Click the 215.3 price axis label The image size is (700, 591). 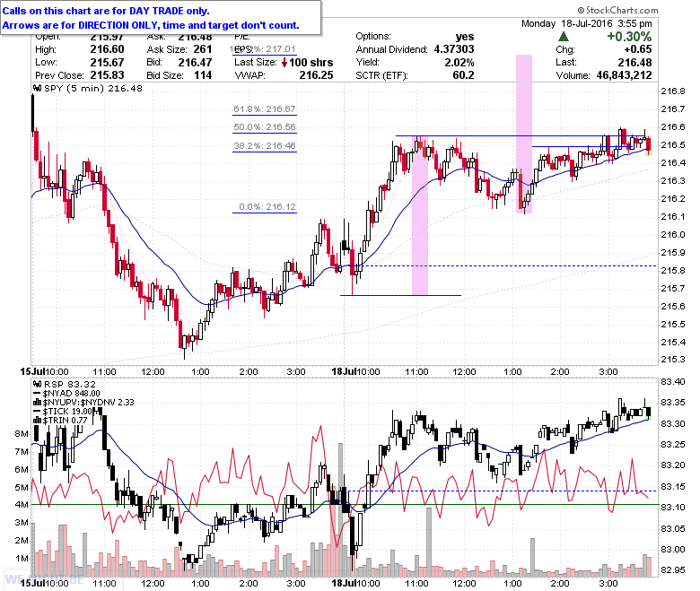pyautogui.click(x=673, y=359)
